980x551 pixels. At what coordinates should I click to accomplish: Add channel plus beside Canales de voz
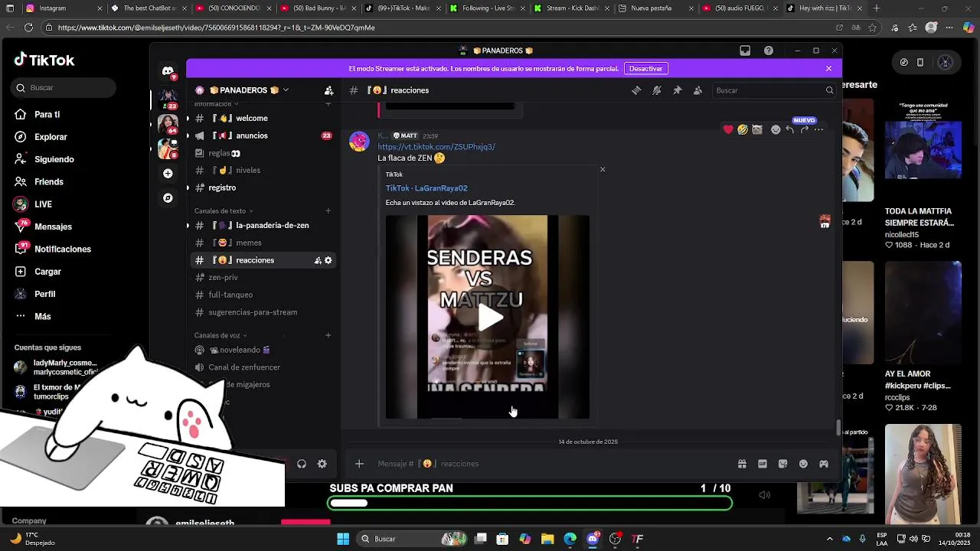(x=328, y=335)
